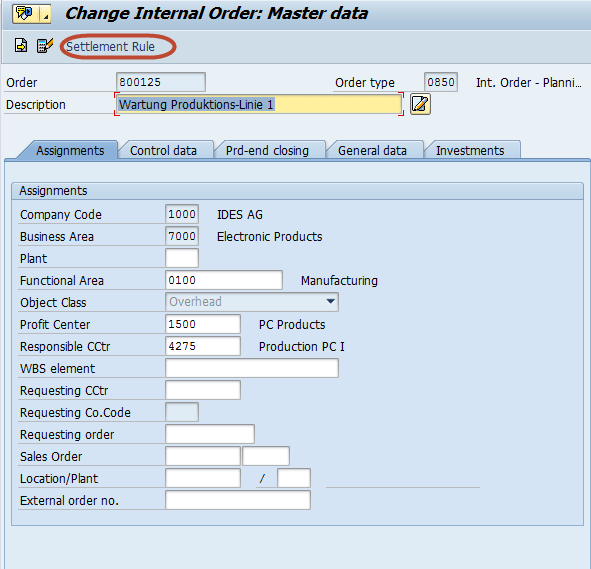This screenshot has width=591, height=569.
Task: Select the WBS element input field
Action: [252, 368]
